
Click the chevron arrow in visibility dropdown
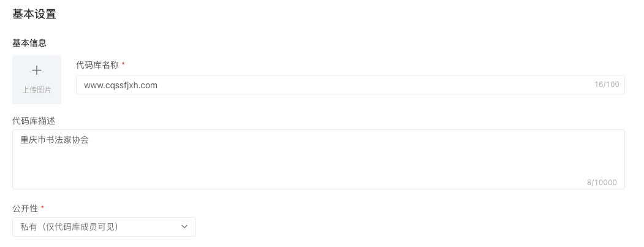tap(184, 227)
